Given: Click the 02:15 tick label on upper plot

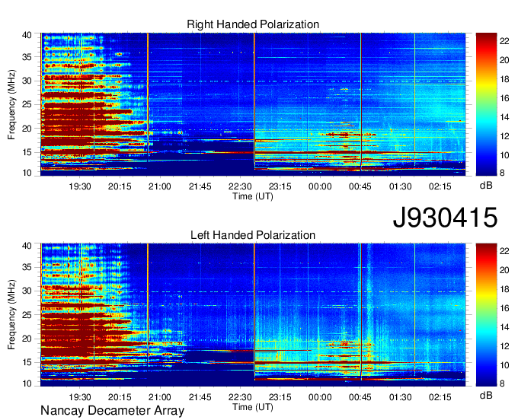Looking at the screenshot, I should click(440, 186).
